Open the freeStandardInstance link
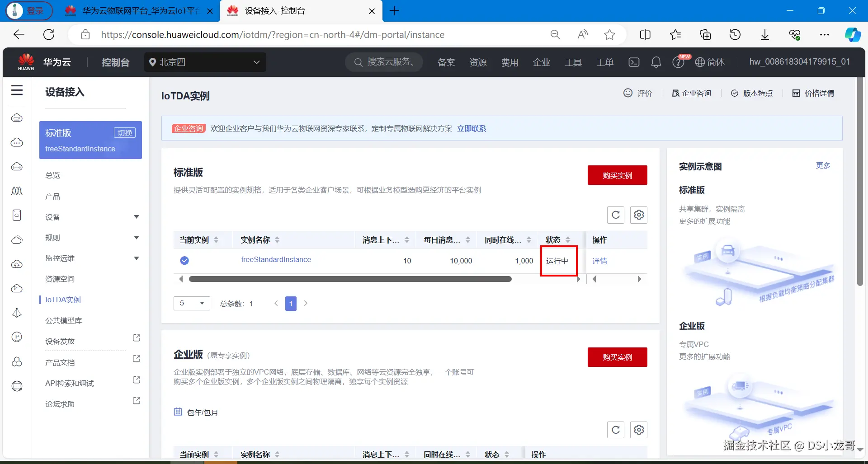 (276, 260)
